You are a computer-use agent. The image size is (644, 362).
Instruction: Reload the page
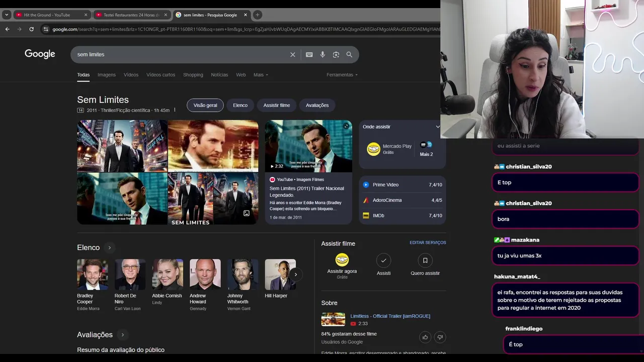pos(31,29)
